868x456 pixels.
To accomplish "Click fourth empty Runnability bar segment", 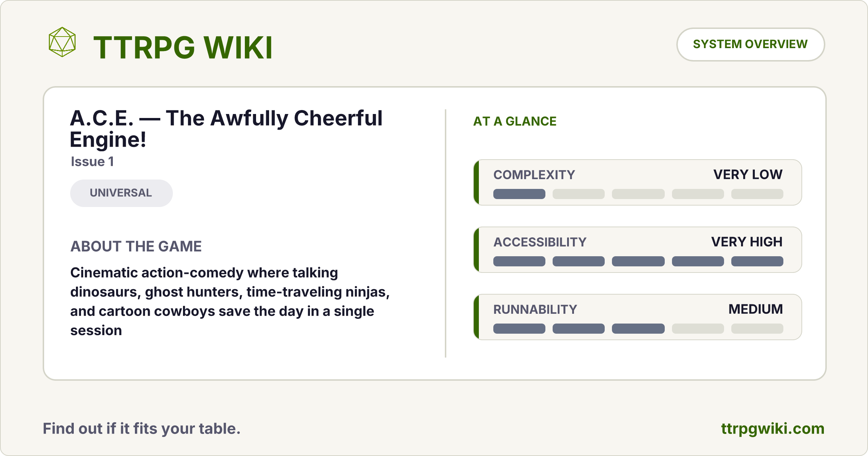I will coord(698,329).
